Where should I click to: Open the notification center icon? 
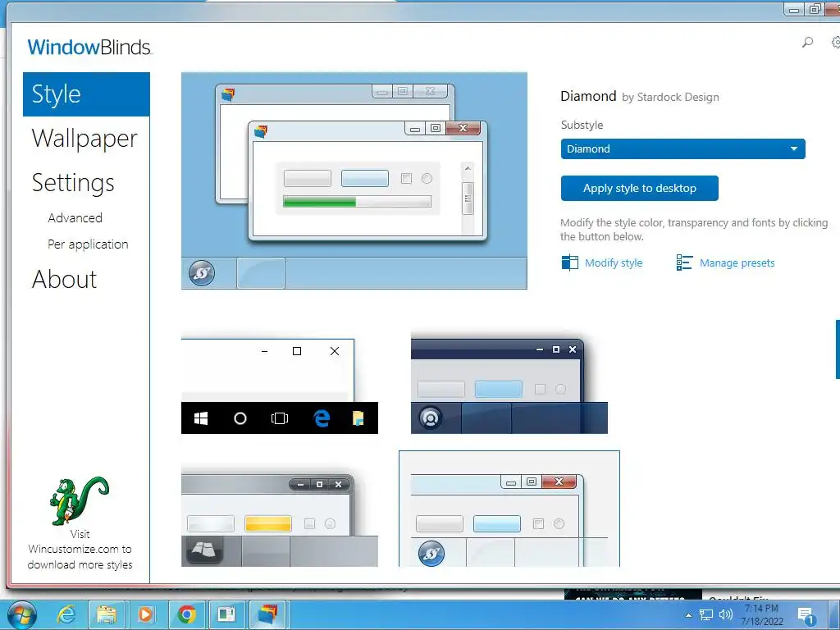click(x=806, y=615)
